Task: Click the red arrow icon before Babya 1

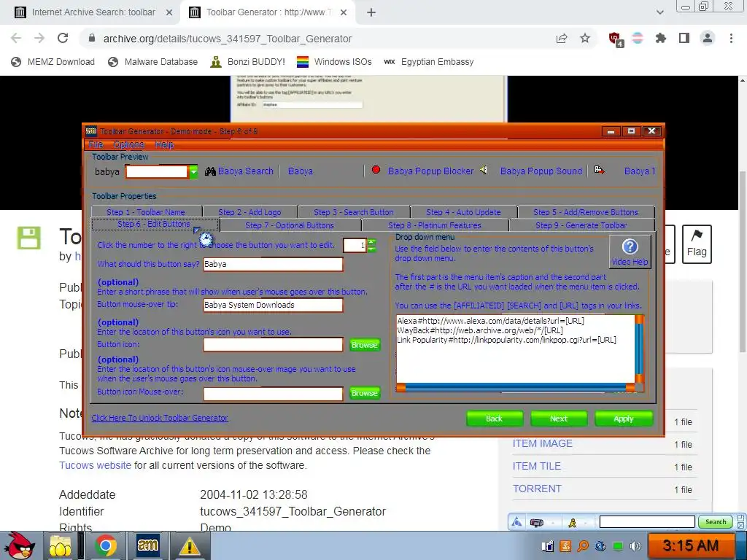Action: point(600,170)
